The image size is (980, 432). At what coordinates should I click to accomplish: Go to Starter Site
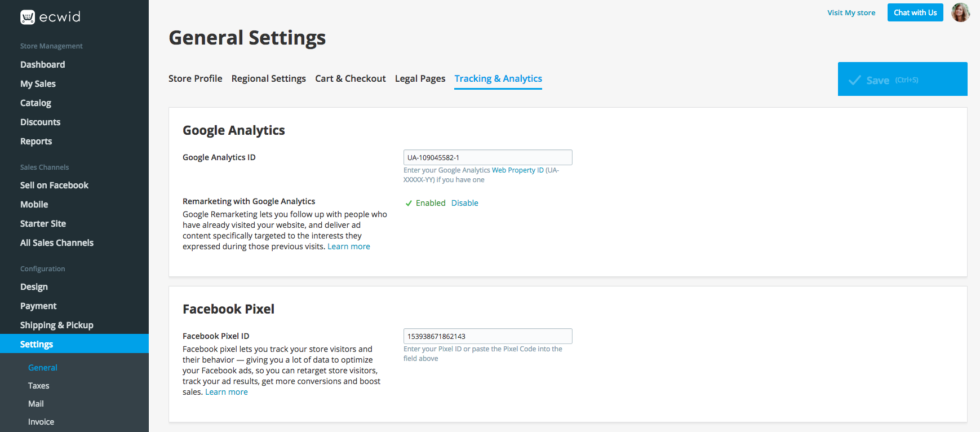coord(43,223)
